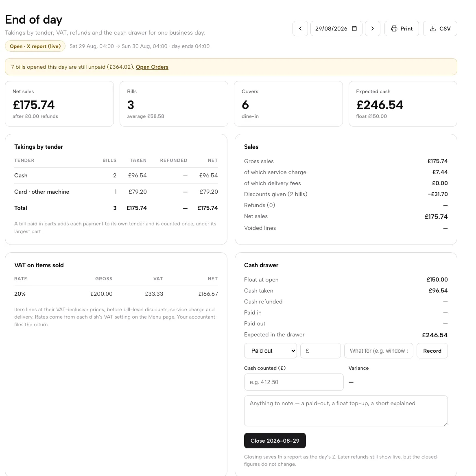Select the Bills count 3 card value
The height and width of the screenshot is (476, 476).
click(131, 105)
